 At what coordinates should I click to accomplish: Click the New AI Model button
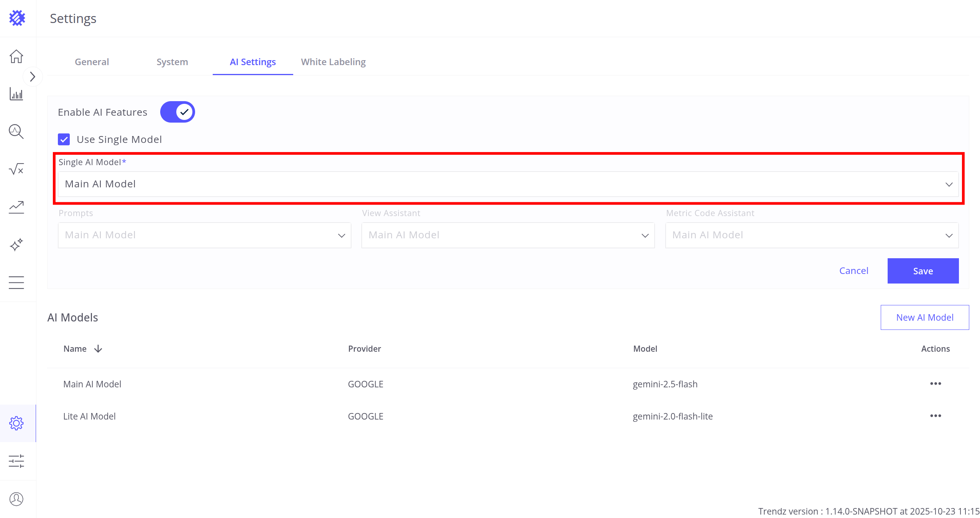pos(924,317)
